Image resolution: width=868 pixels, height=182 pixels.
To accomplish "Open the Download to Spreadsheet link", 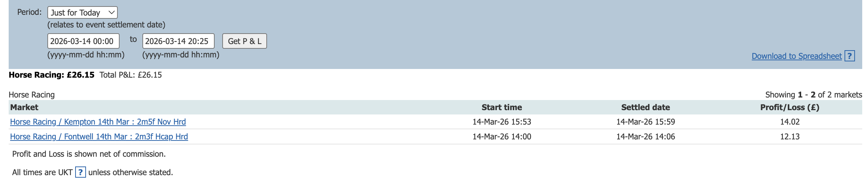I will coord(796,56).
